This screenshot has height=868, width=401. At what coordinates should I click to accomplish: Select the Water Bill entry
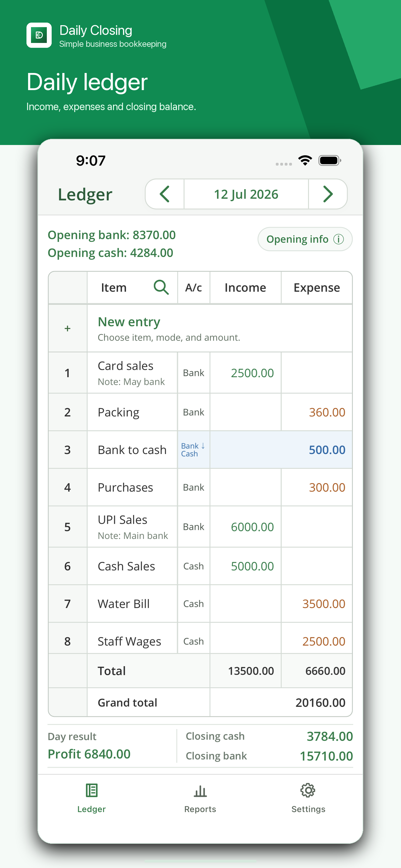[200, 604]
